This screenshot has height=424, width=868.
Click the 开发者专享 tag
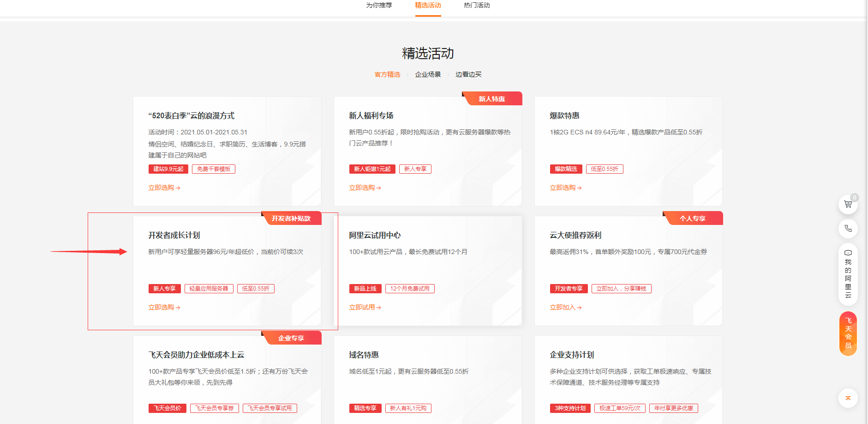tap(569, 289)
